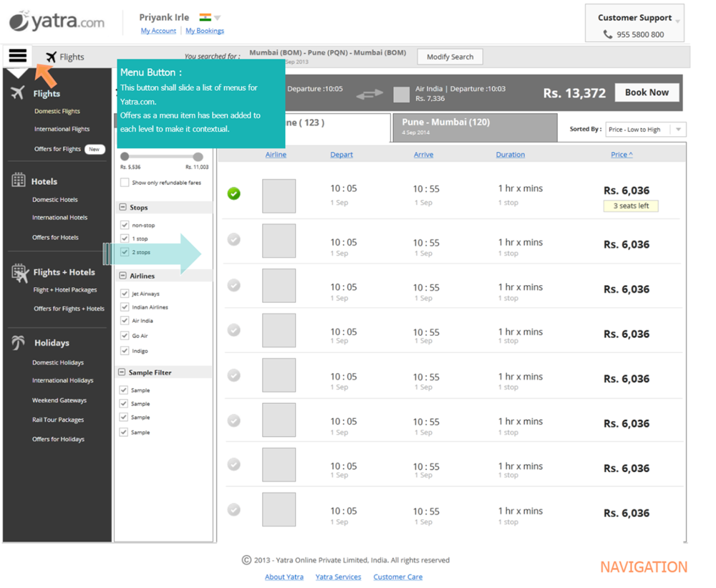
Task: Toggle the first Sample filter checkbox
Action: pyautogui.click(x=123, y=390)
